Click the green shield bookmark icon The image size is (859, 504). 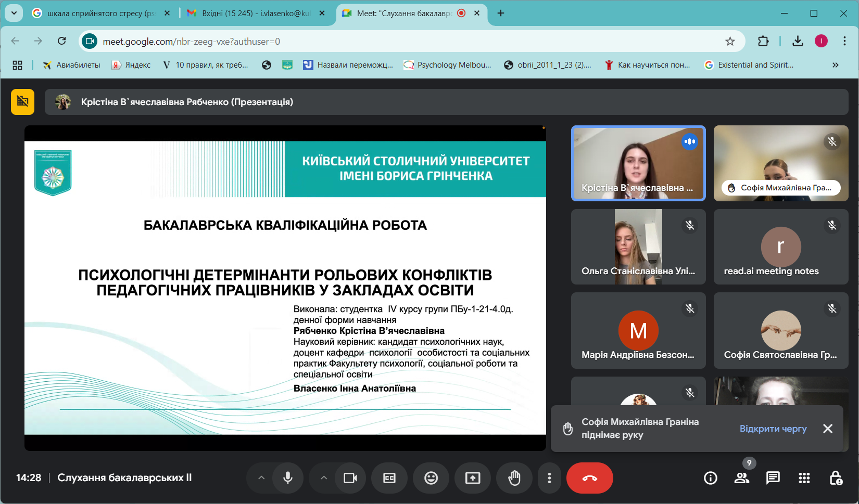pos(287,65)
